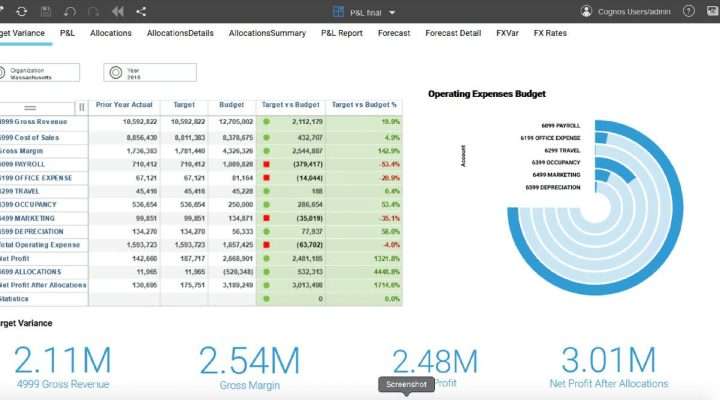Select the Net Profit After Allocations row header
The image size is (720, 400).
pos(44,286)
